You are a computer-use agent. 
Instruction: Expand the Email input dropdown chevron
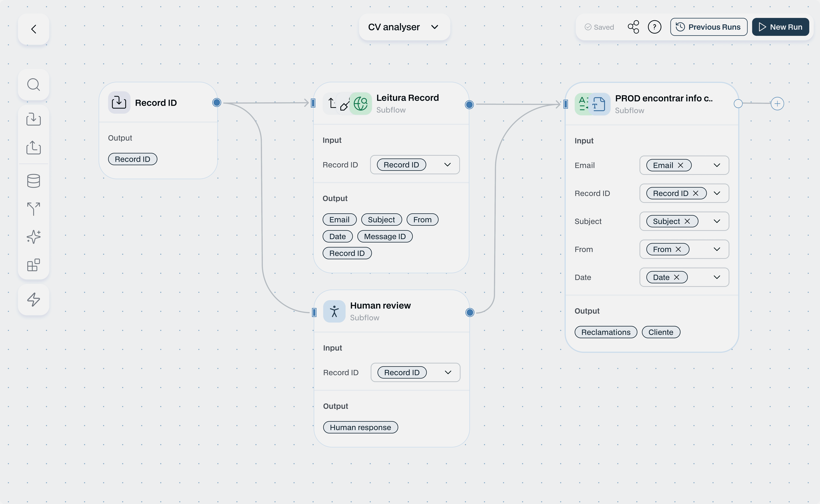pyautogui.click(x=717, y=165)
